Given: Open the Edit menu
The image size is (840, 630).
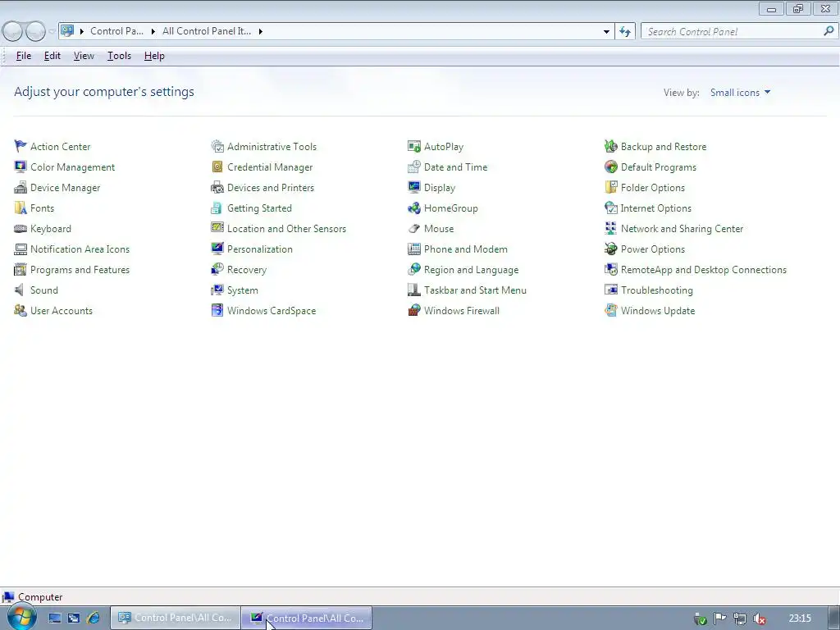Looking at the screenshot, I should (52, 56).
